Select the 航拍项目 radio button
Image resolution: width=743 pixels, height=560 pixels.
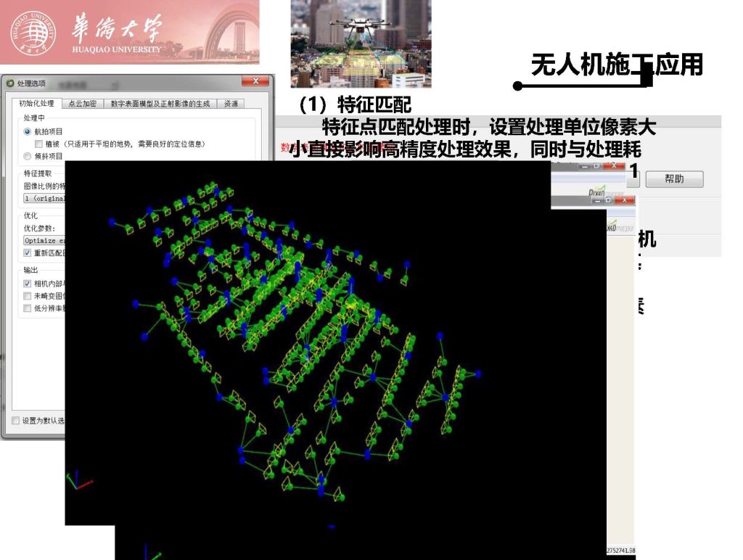pos(28,131)
